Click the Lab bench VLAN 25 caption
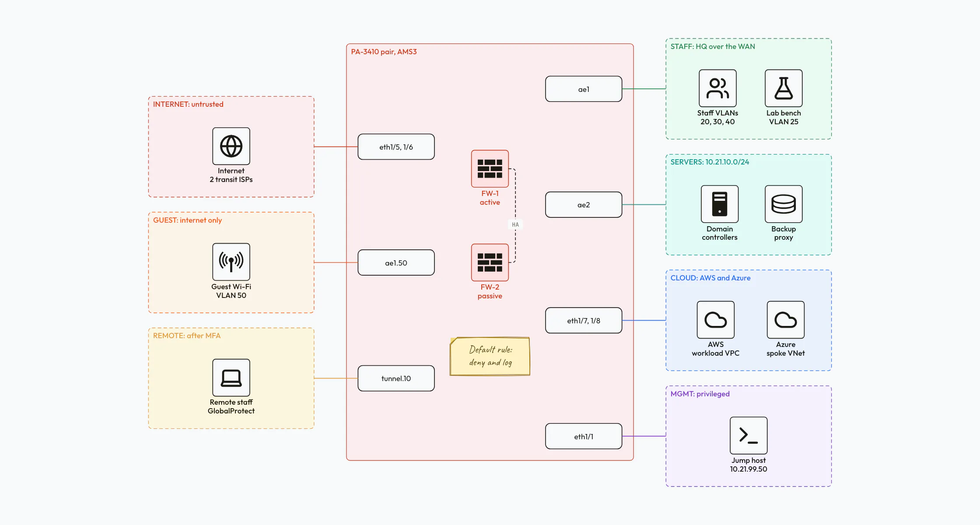Viewport: 980px width, 525px height. [x=784, y=117]
